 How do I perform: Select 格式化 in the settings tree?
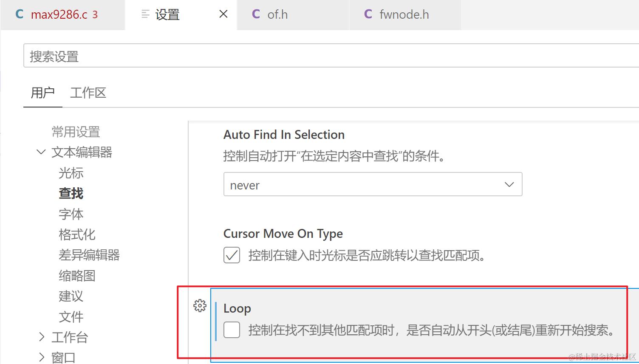(x=77, y=234)
